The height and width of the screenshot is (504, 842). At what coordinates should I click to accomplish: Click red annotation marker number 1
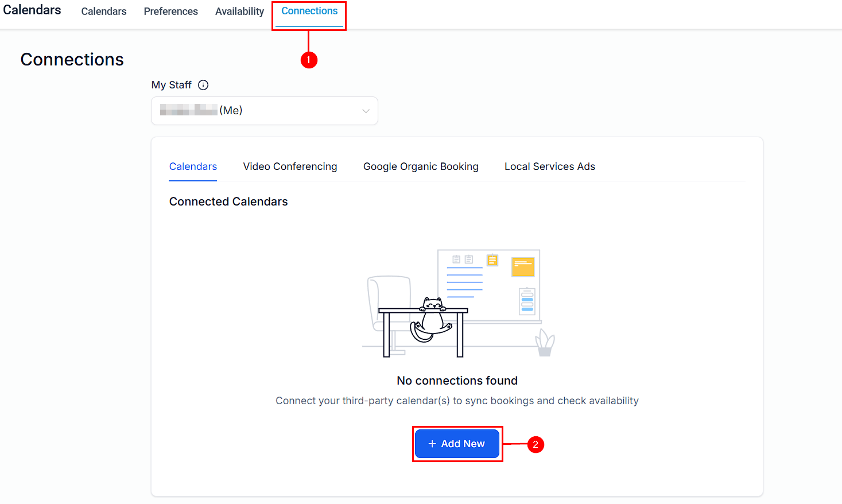pyautogui.click(x=309, y=60)
